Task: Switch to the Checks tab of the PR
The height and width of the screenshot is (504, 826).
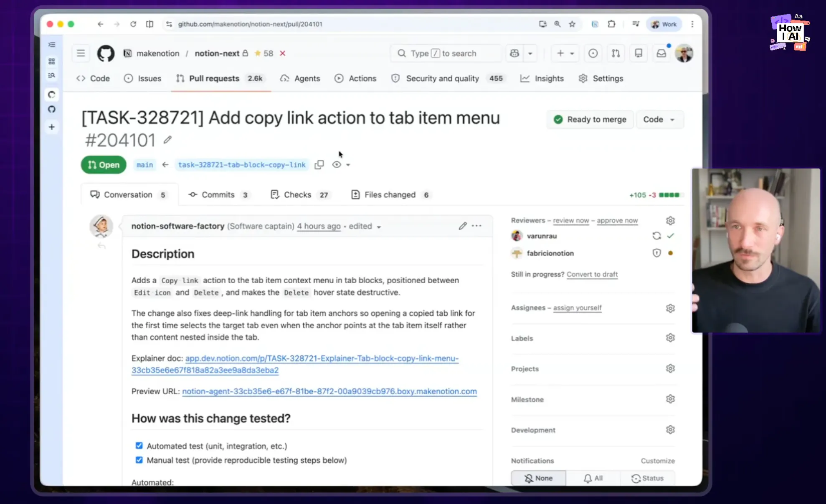Action: pyautogui.click(x=300, y=195)
